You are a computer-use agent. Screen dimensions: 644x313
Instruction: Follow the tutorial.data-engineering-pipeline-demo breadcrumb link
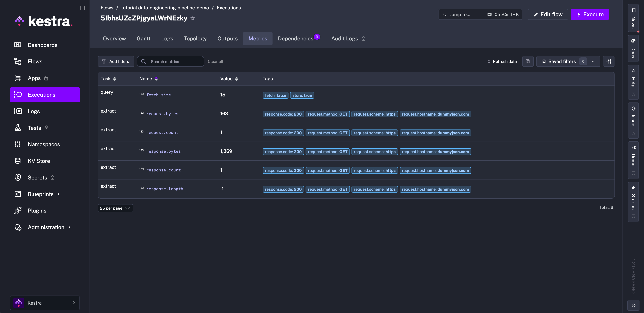pos(165,8)
